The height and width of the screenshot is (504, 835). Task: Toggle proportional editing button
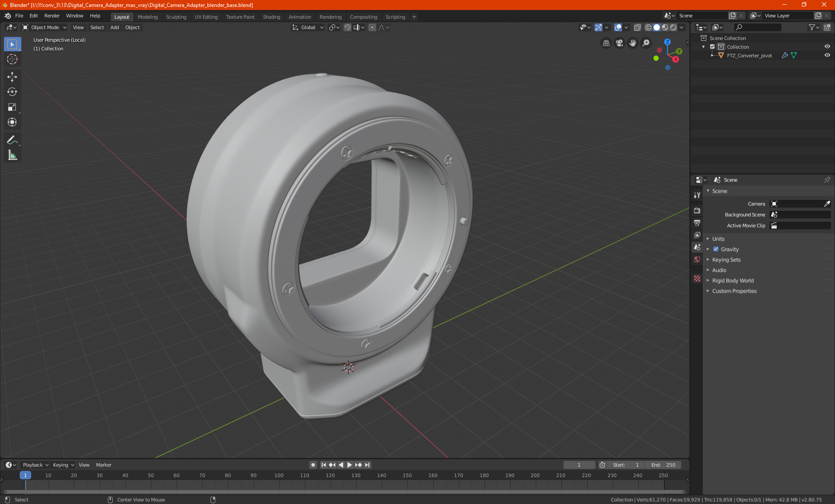372,27
